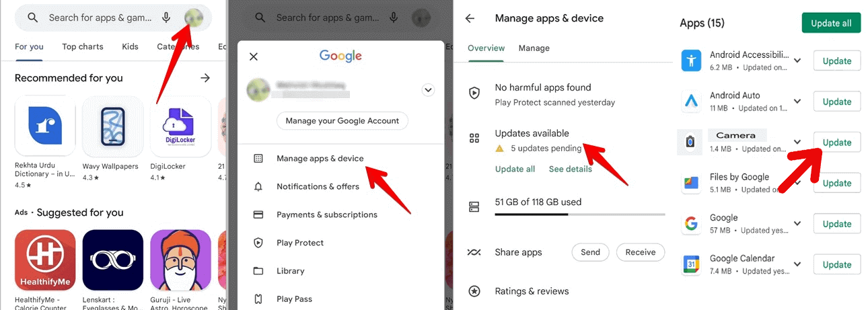Expand Files by Google details chevron
This screenshot has height=310, width=868.
pyautogui.click(x=797, y=183)
